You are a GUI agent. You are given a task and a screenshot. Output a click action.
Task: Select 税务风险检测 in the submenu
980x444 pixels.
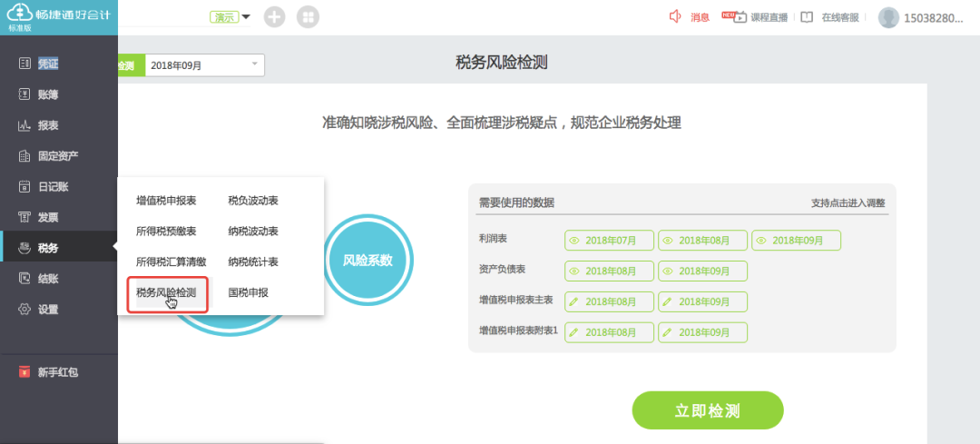166,292
